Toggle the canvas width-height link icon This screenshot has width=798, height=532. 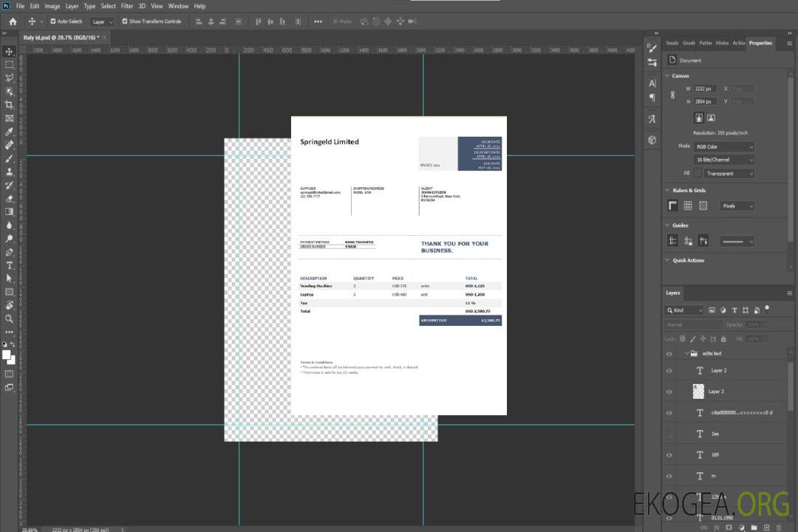tap(673, 95)
